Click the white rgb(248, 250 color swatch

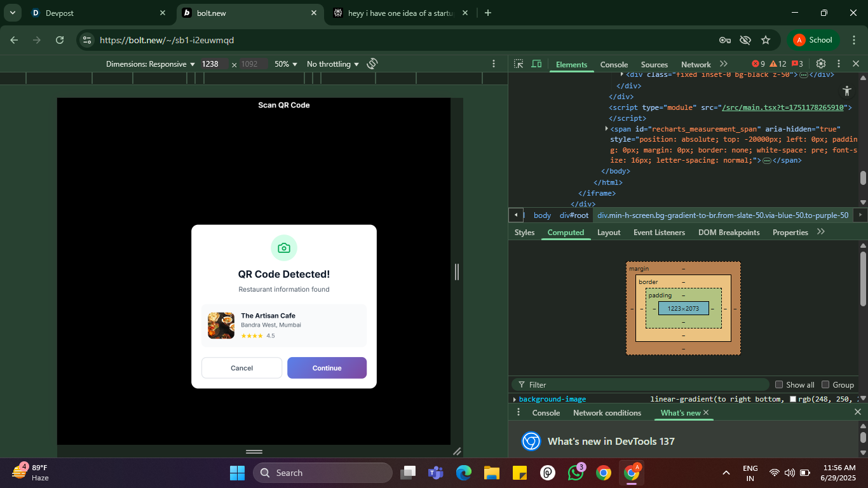pyautogui.click(x=792, y=400)
